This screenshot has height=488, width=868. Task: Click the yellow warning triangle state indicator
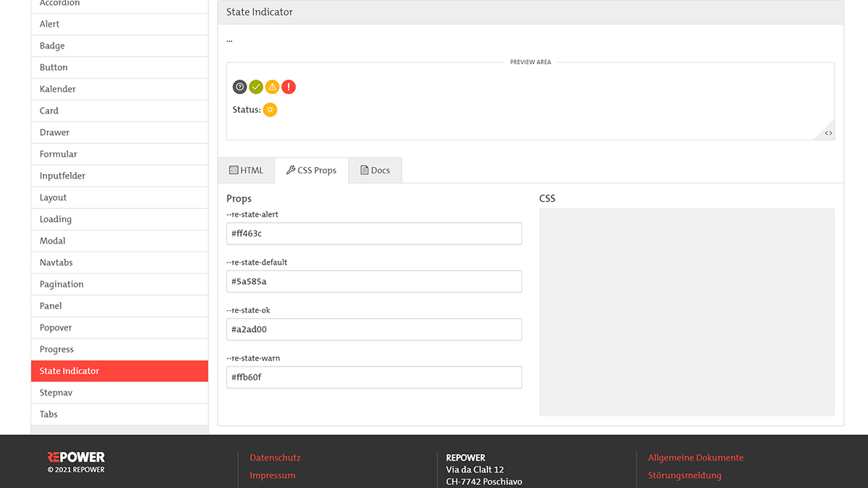tap(272, 86)
